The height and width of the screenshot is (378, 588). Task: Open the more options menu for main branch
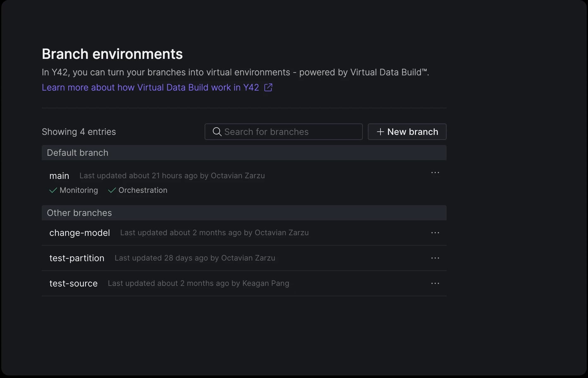pyautogui.click(x=435, y=173)
